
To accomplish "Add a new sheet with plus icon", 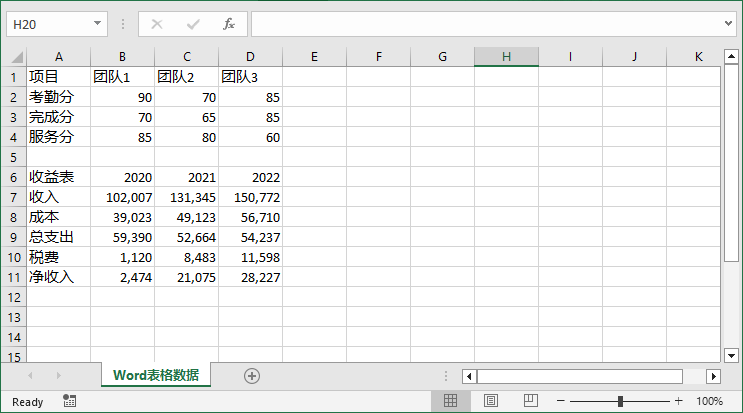I will pyautogui.click(x=252, y=376).
